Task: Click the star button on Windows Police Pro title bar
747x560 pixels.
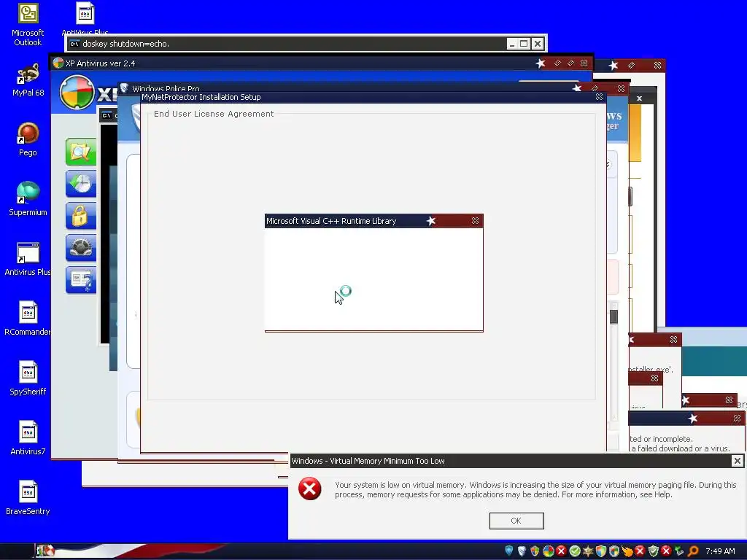Action: [577, 88]
